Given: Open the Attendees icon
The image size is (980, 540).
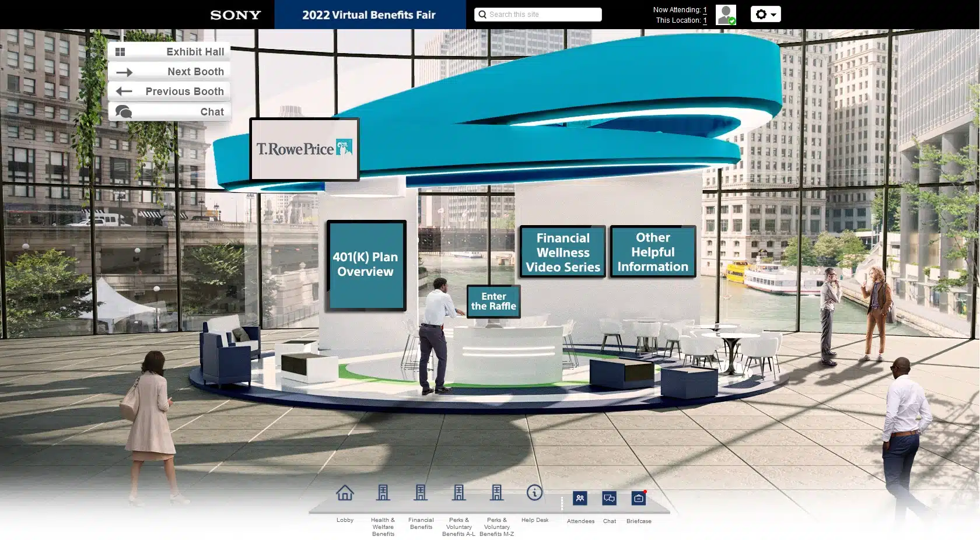Looking at the screenshot, I should [x=580, y=498].
